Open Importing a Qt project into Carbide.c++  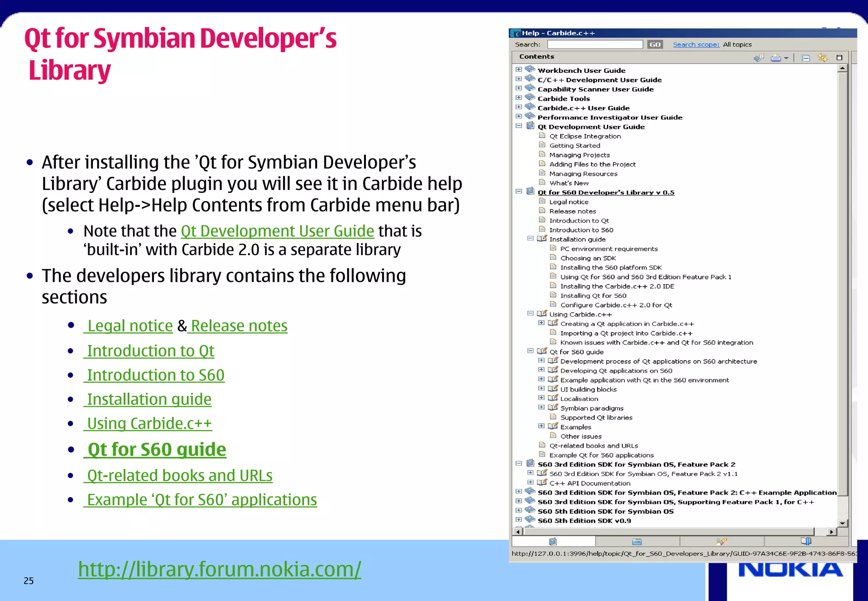point(626,333)
